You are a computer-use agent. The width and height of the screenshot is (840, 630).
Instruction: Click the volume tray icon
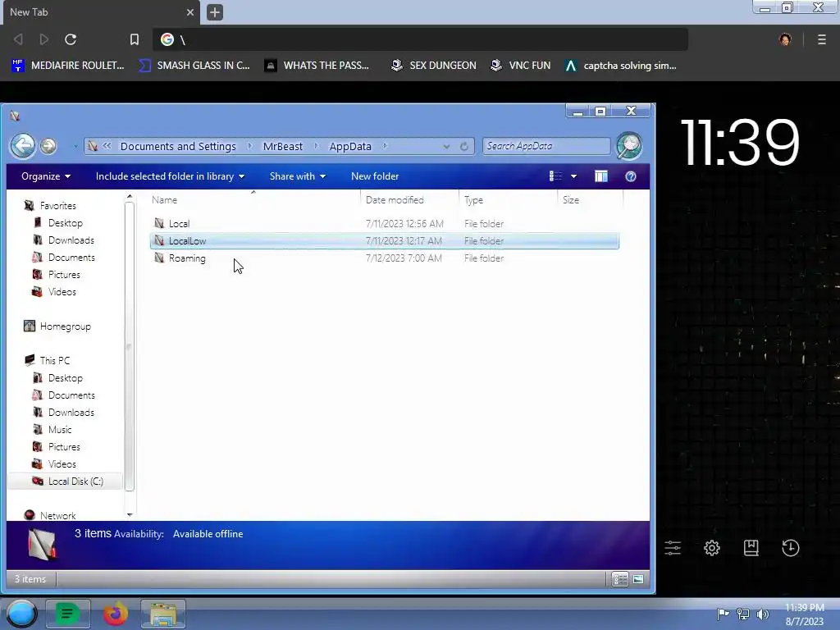tap(762, 614)
